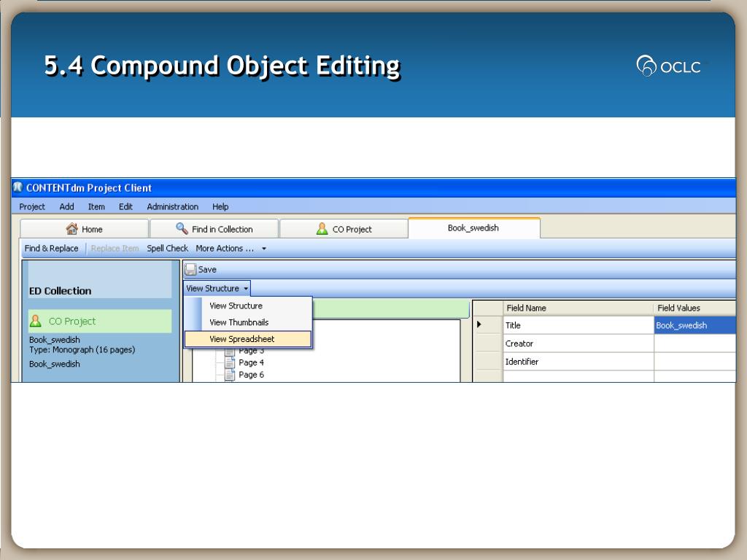Click the CONTENTdm app icon in title bar
This screenshot has width=747, height=560.
[x=18, y=187]
